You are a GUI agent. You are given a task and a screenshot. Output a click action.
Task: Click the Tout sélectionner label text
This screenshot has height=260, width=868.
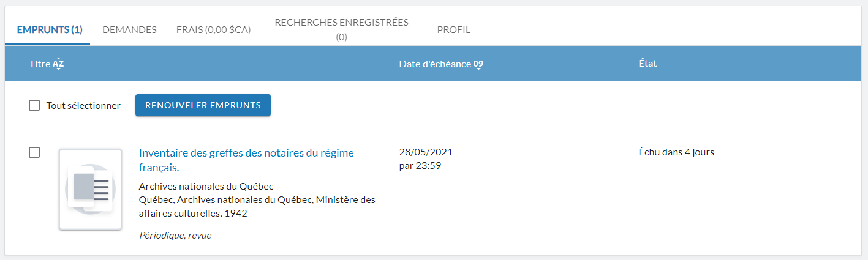pos(83,105)
